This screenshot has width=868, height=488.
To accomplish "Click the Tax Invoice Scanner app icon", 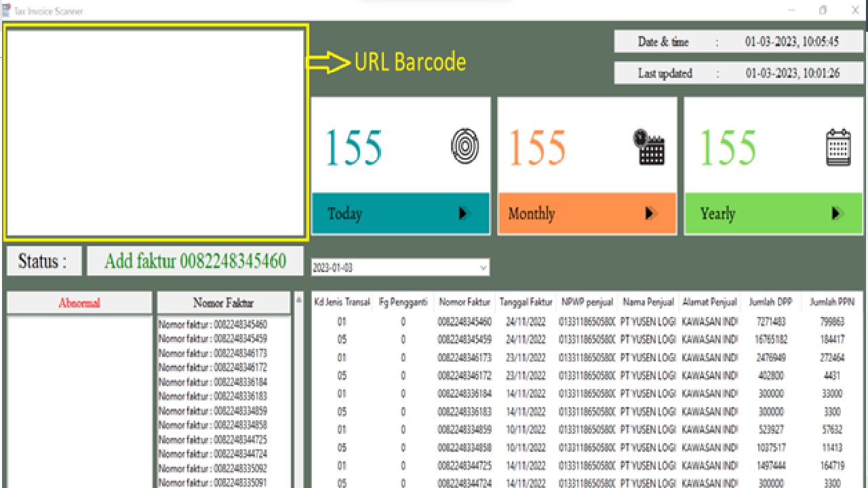I will (7, 10).
